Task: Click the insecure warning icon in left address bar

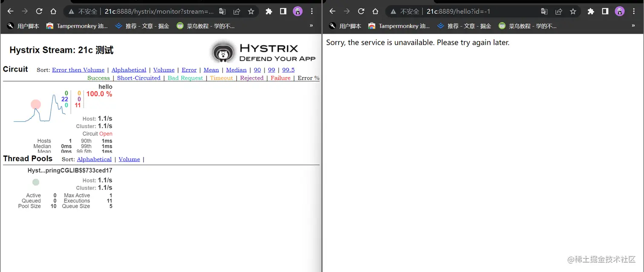Action: click(x=72, y=11)
